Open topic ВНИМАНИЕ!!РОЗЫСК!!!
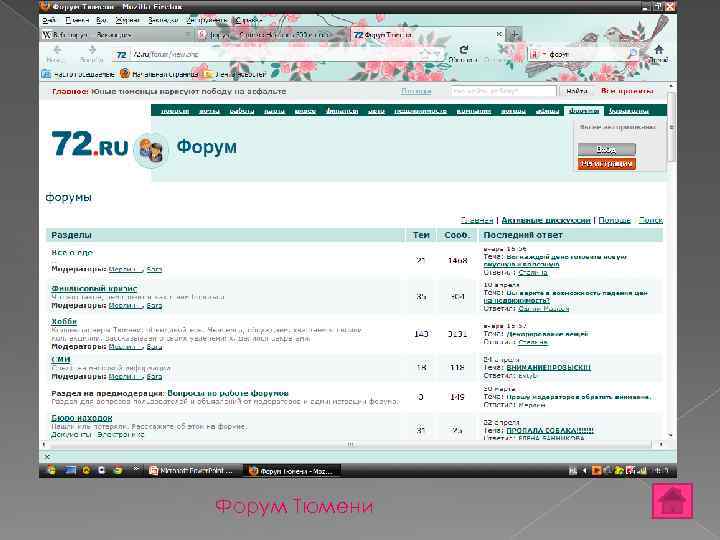 pos(548,367)
